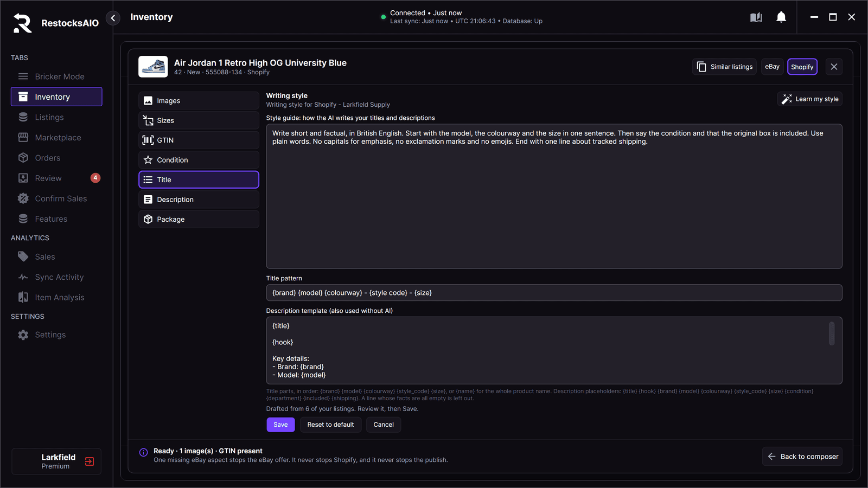This screenshot has width=868, height=488.
Task: Click into the style guide text area
Action: click(x=554, y=196)
